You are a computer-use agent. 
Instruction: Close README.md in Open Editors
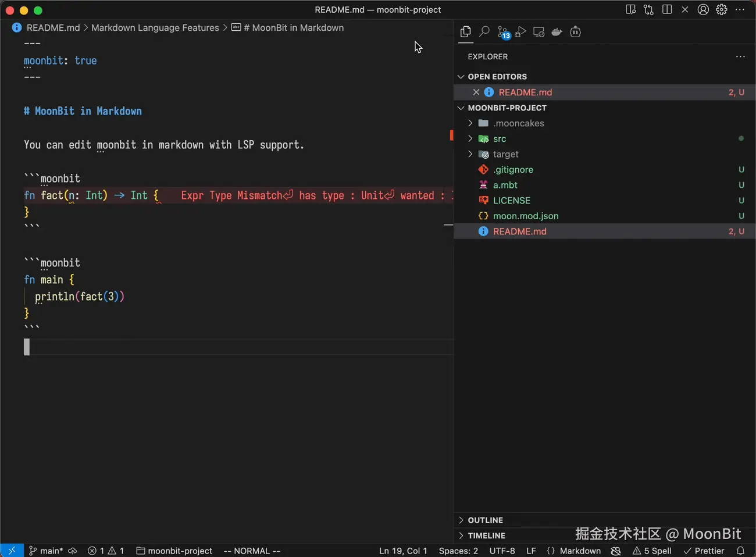pos(476,92)
